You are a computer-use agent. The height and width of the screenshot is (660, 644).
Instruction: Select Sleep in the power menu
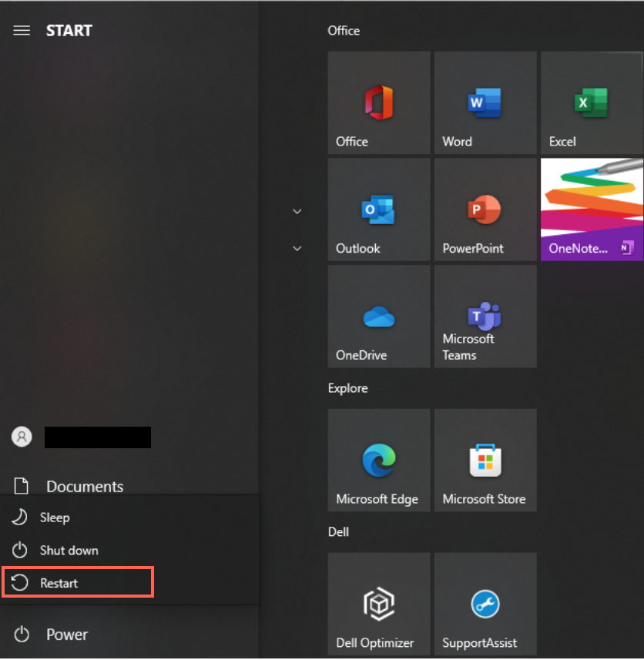click(129, 518)
